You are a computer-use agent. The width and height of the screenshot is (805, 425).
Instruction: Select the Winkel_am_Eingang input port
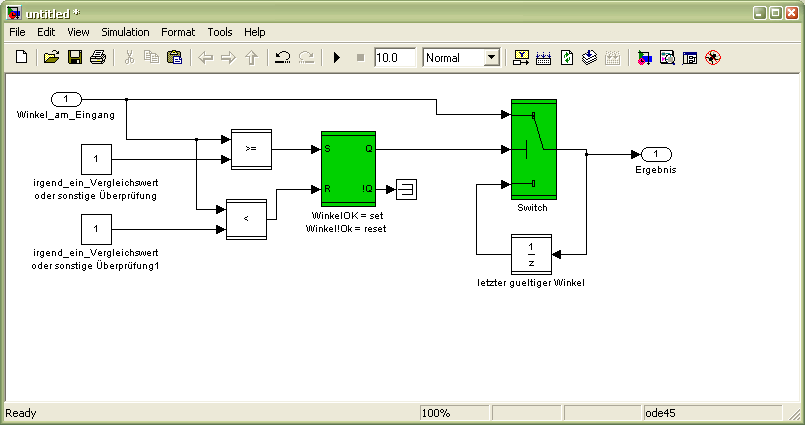[x=66, y=99]
